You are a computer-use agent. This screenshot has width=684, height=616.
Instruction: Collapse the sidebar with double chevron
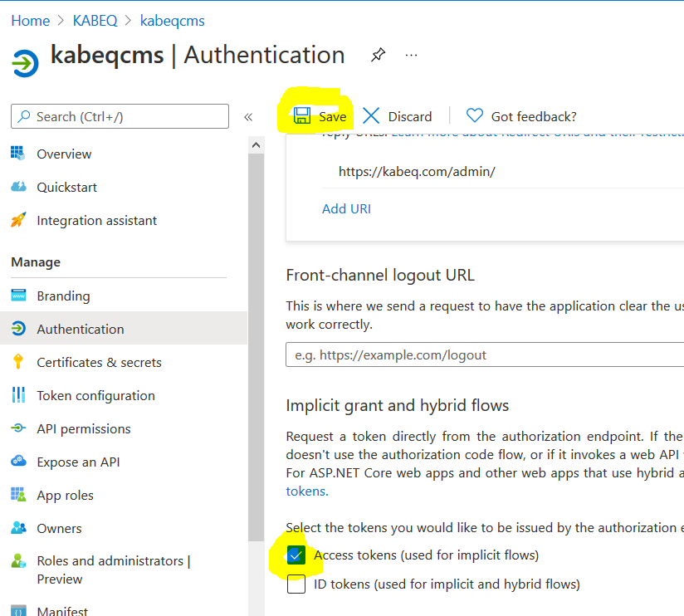coord(247,117)
